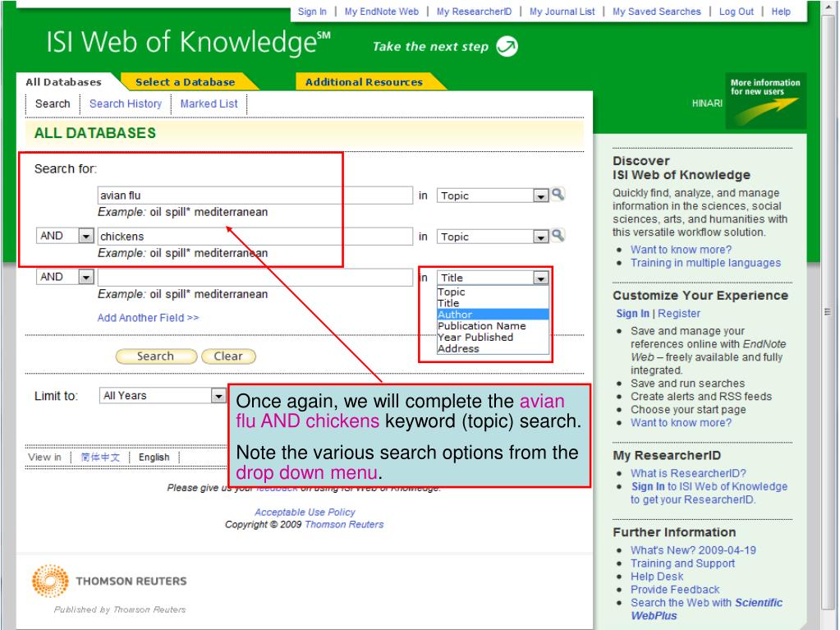Open My EndNote Web
The height and width of the screenshot is (630, 840).
pos(382,11)
